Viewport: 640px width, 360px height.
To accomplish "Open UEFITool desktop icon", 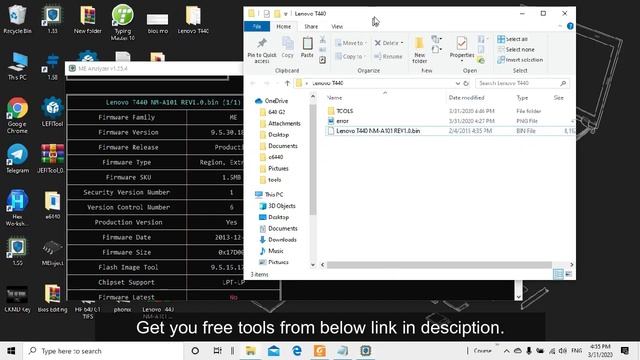I will [x=52, y=112].
